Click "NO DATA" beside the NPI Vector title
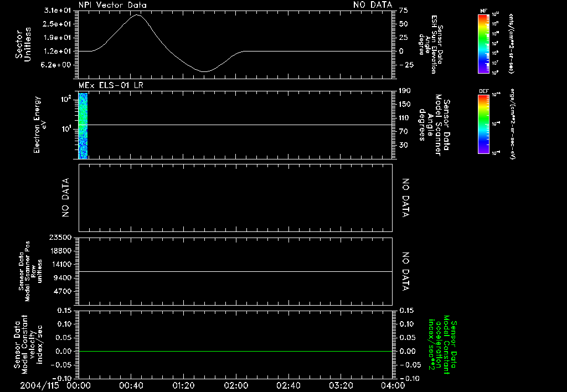Viewport: 567px width, 392px height. tap(373, 5)
